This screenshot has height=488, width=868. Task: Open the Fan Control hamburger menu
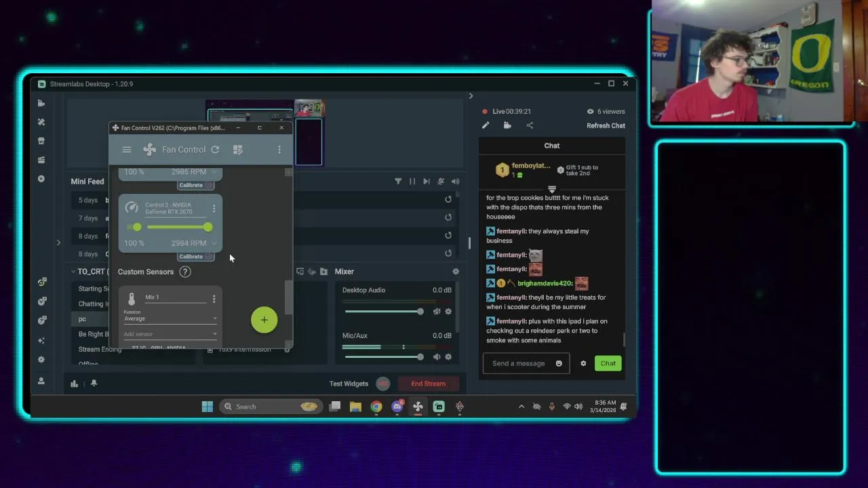tap(127, 150)
